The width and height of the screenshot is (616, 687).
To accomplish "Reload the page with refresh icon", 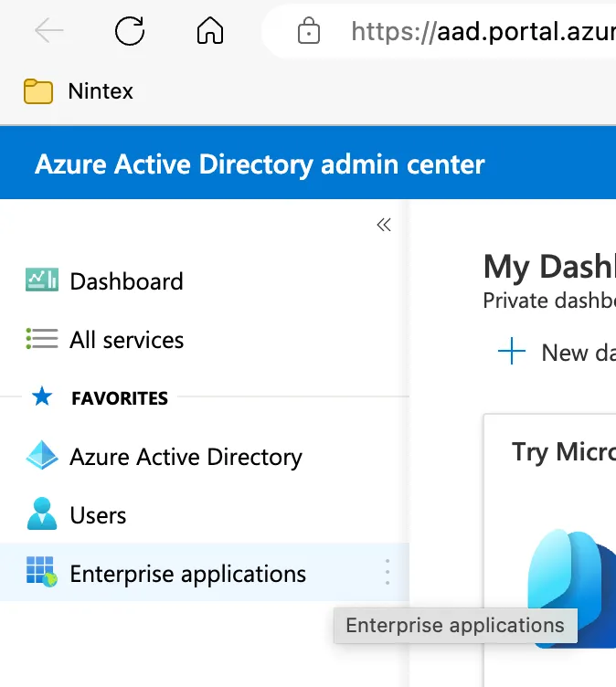I will (130, 31).
